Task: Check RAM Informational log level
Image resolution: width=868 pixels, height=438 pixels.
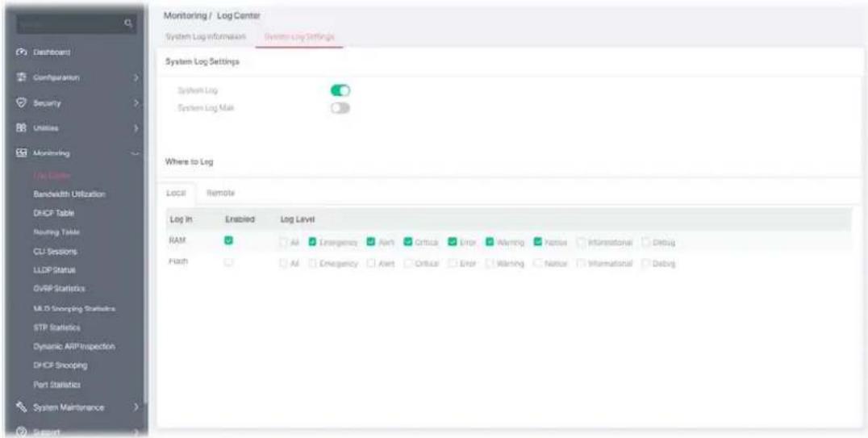Action: (581, 242)
